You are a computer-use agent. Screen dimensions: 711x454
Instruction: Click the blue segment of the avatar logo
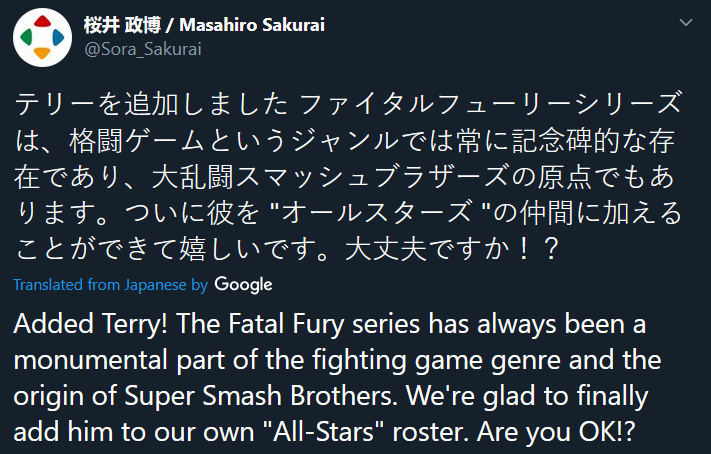58,37
